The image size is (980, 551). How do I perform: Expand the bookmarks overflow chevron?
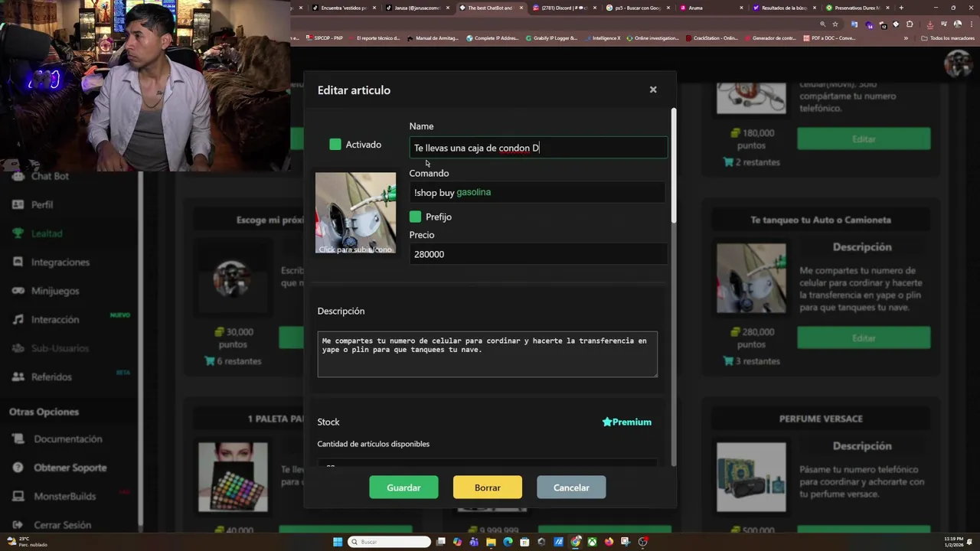[x=906, y=37]
